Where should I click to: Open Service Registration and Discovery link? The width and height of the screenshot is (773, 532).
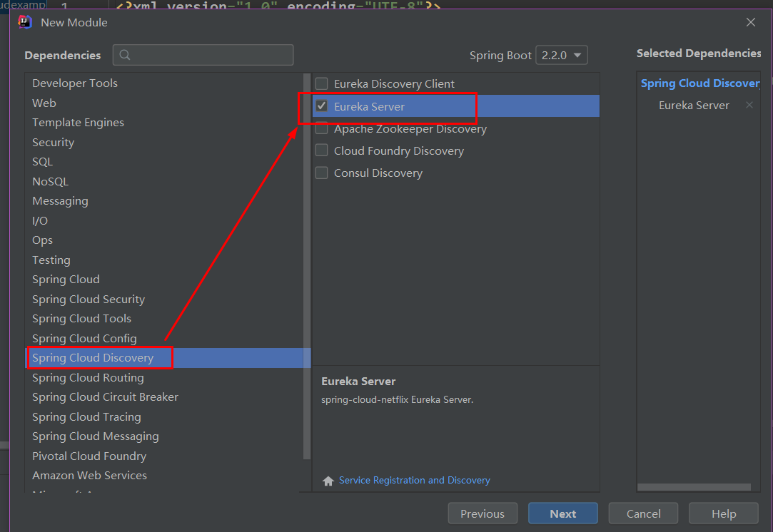(415, 480)
